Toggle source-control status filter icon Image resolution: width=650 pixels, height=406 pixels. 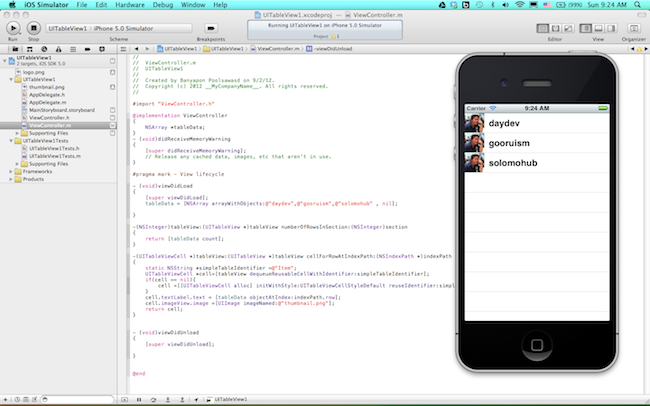[x=26, y=399]
